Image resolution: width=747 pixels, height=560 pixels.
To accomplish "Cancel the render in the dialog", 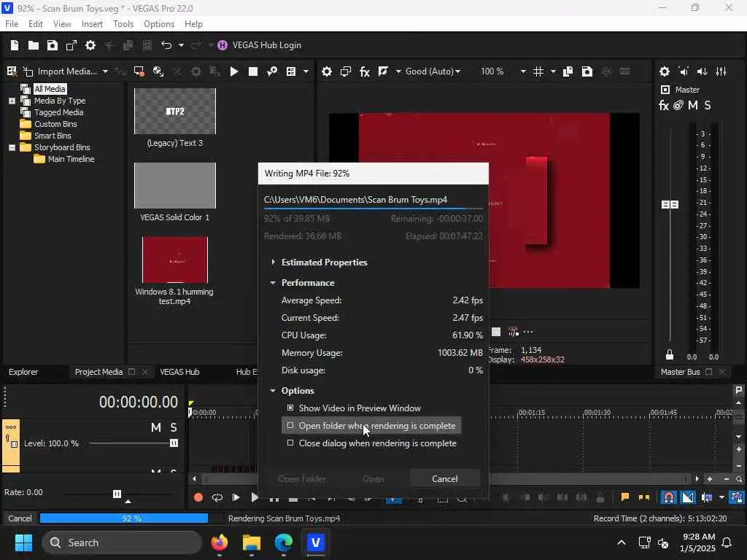I will [444, 479].
